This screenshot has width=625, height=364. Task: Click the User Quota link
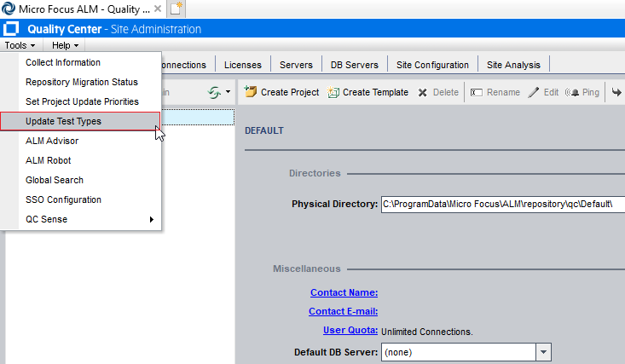[350, 330]
